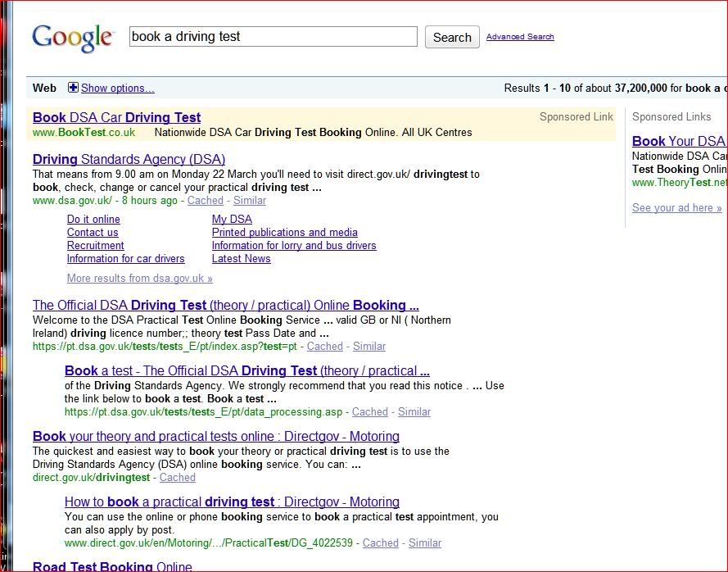Select the Web label in results bar
This screenshot has width=728, height=572.
(44, 88)
